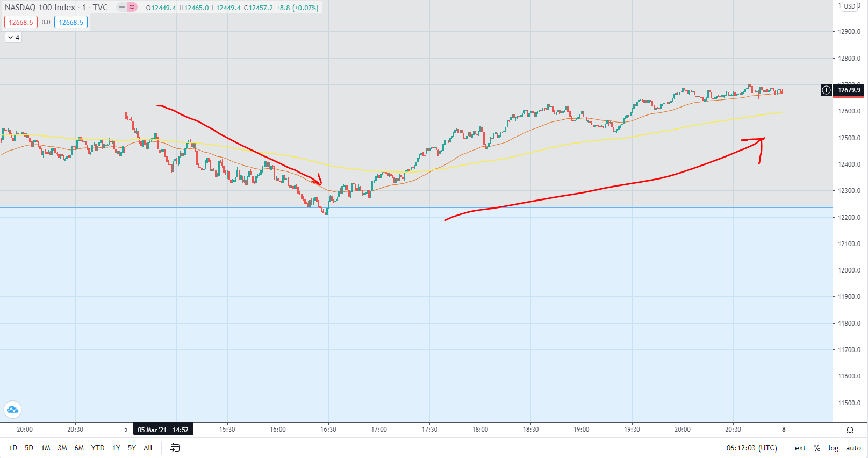The height and width of the screenshot is (458, 868).
Task: Enable log scale on price axis
Action: point(833,448)
